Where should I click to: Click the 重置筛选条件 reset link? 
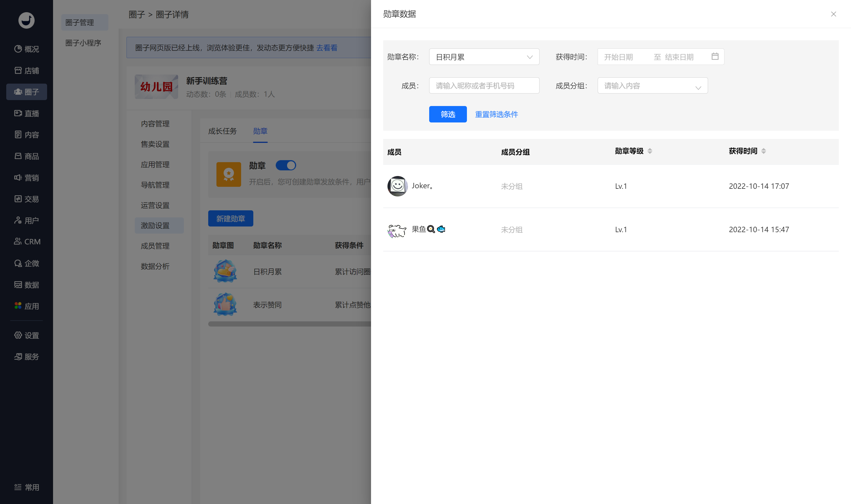pos(496,114)
